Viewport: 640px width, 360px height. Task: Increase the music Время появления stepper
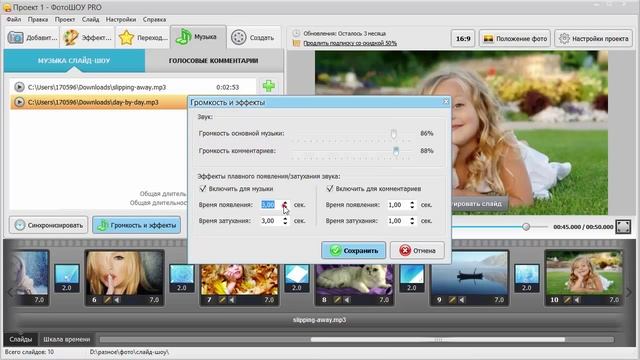coord(285,202)
